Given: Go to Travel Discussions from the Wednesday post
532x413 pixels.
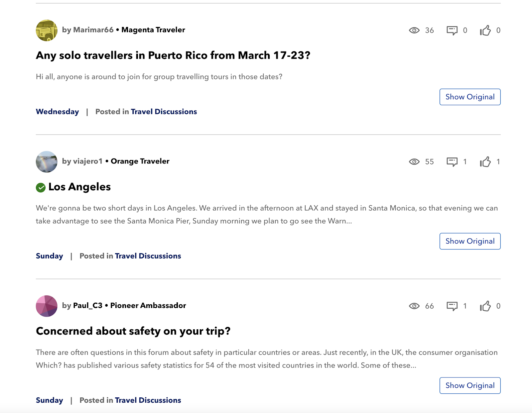Looking at the screenshot, I should tap(164, 112).
